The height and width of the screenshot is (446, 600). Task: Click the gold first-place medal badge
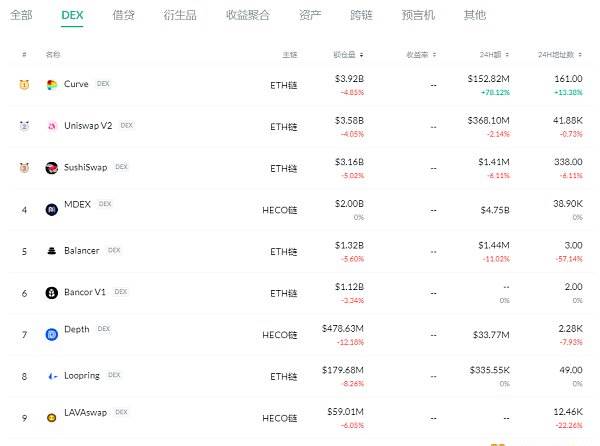(24, 84)
